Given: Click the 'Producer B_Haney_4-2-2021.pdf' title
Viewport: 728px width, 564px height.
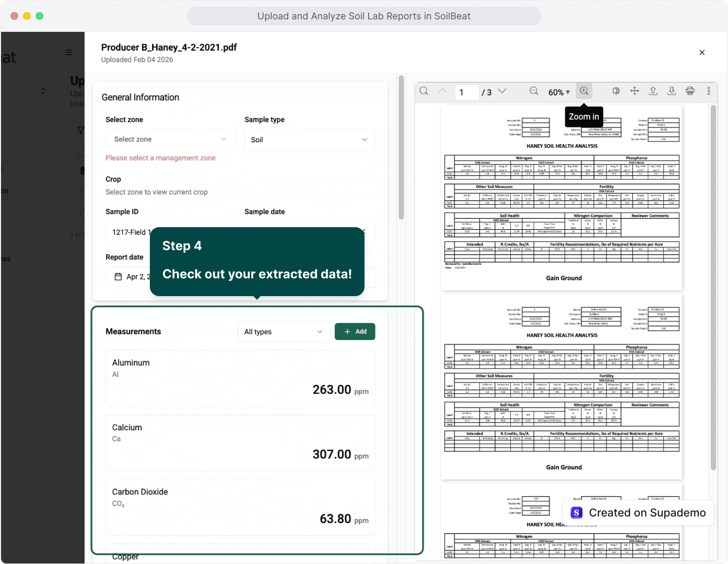Looking at the screenshot, I should (169, 48).
